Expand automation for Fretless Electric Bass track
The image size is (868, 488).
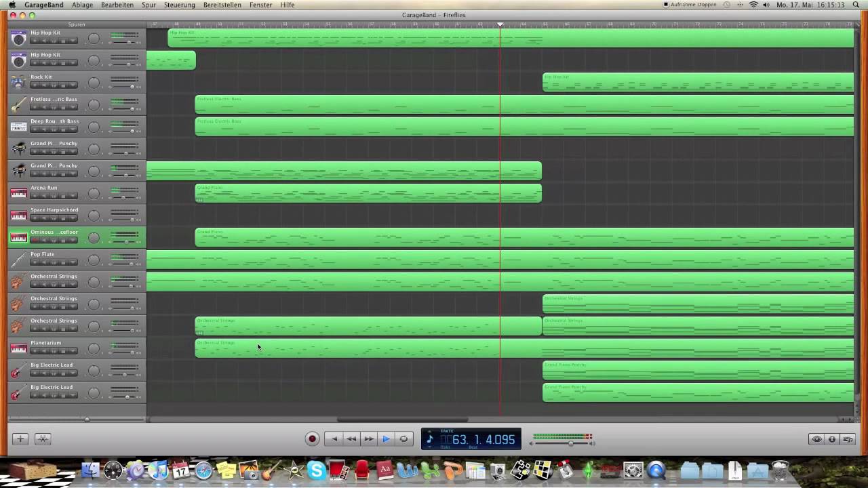[73, 107]
